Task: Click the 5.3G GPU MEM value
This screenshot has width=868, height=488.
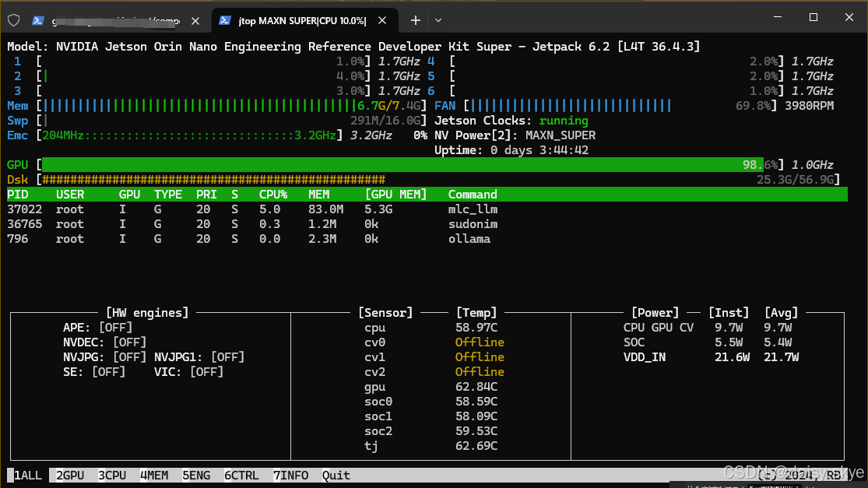Action: (378, 209)
